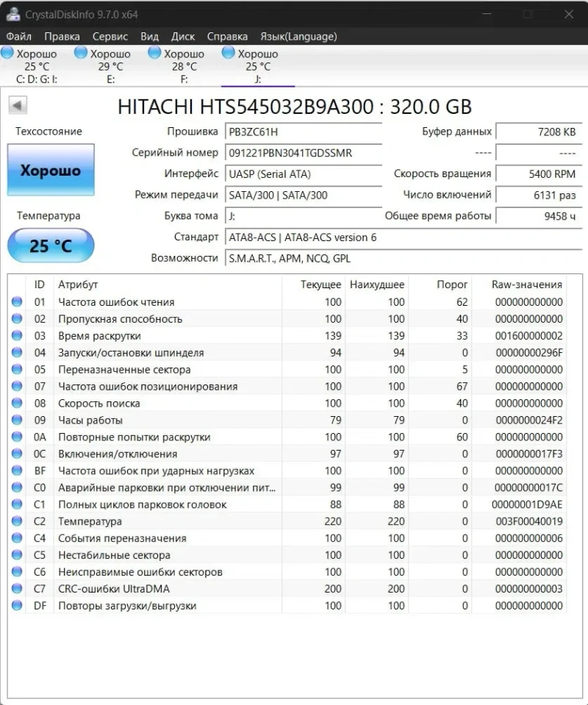This screenshot has width=588, height=705.
Task: Click the 25 °C temperature button
Action: pos(51,246)
